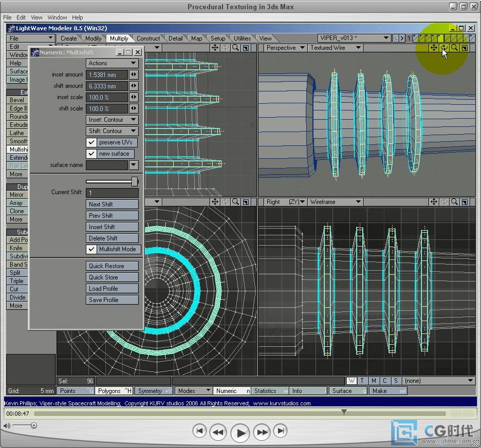Click the move icon in the Perspective viewport
The image size is (481, 448).
(x=434, y=48)
